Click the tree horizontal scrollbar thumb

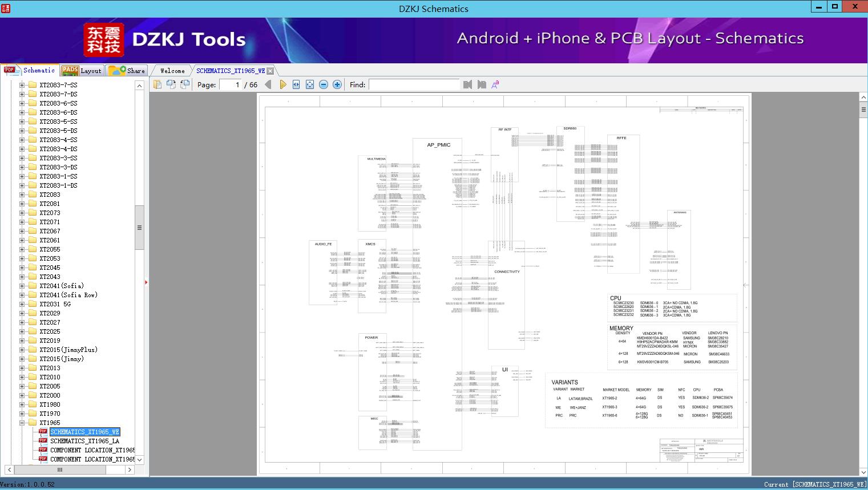pyautogui.click(x=60, y=469)
